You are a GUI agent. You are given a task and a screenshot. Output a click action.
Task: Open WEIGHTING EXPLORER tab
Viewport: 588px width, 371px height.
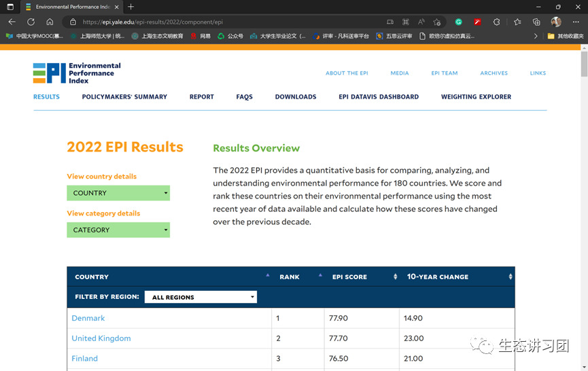point(476,96)
